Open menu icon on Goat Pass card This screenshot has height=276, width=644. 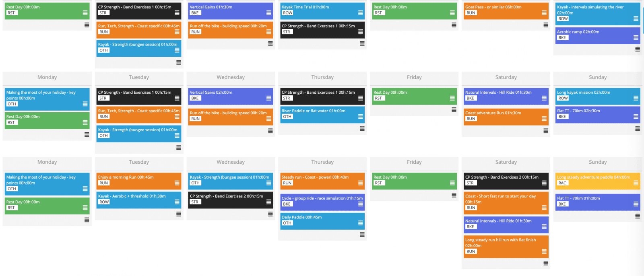pos(544,13)
